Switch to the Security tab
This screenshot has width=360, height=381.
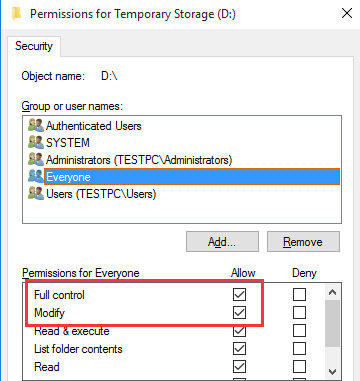point(34,46)
